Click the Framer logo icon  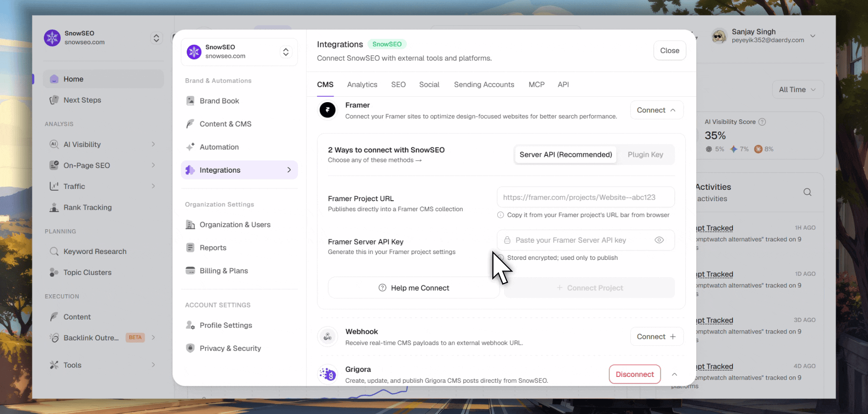pyautogui.click(x=328, y=110)
